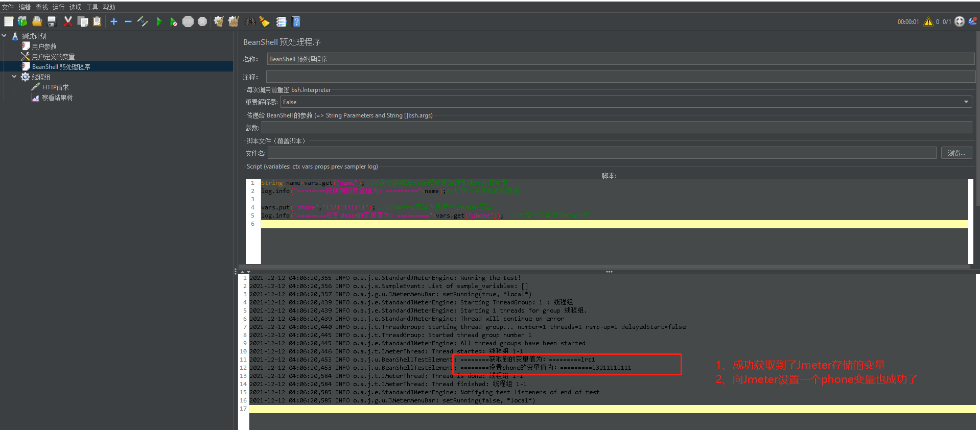Open the 选项 menu
This screenshot has height=430, width=980.
(x=76, y=7)
